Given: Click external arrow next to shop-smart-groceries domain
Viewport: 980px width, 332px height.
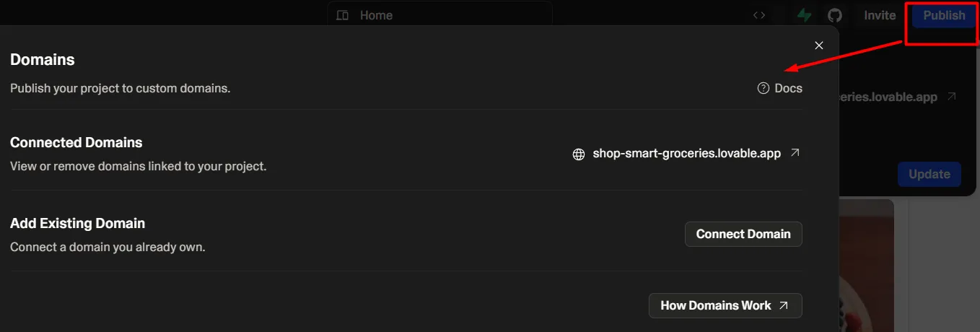Looking at the screenshot, I should point(795,153).
